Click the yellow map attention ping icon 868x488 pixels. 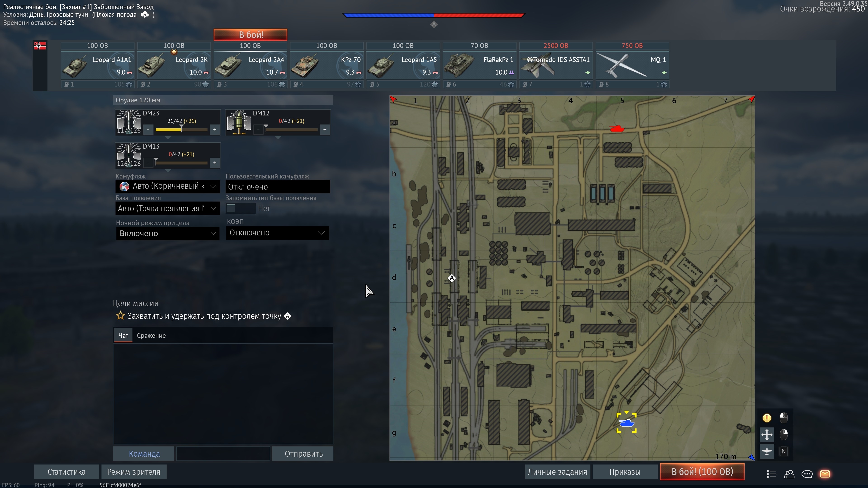pos(767,418)
